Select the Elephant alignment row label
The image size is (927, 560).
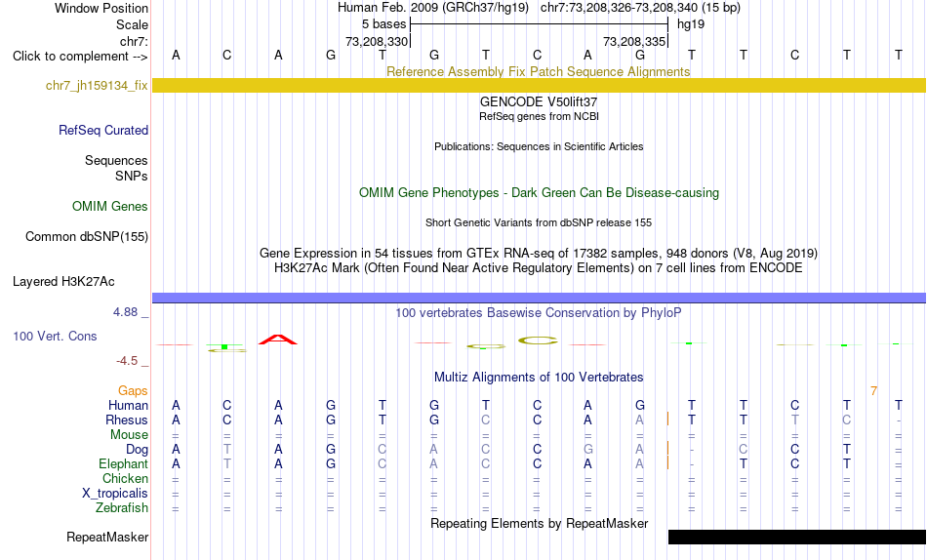pyautogui.click(x=123, y=463)
